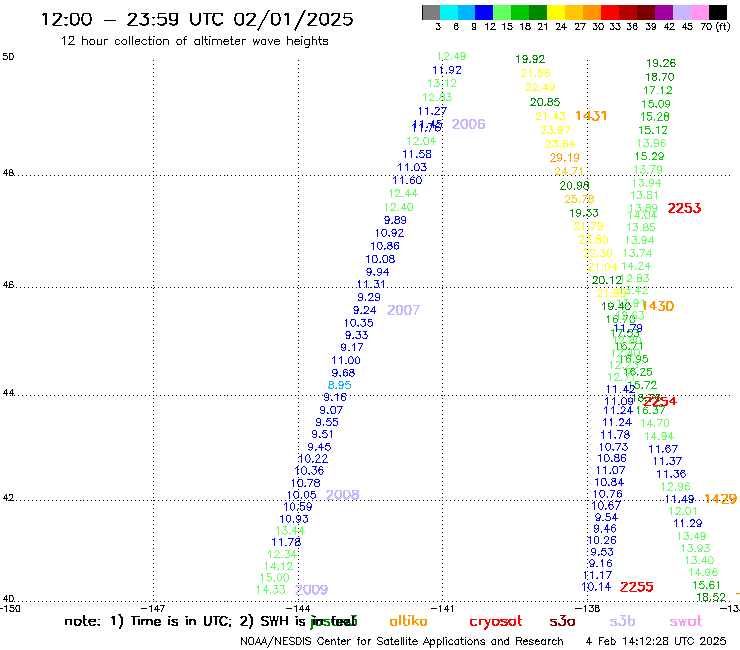
Task: Click the light blue value '8.95'
Action: tap(339, 385)
